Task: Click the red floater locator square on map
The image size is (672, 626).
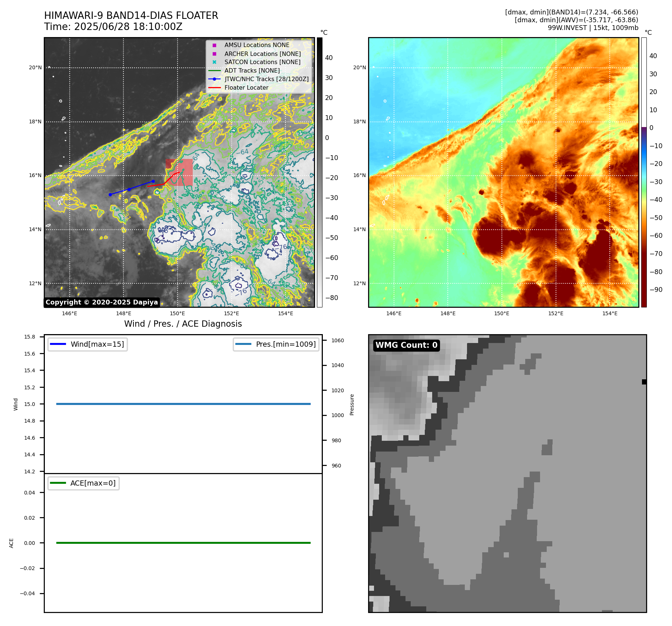Action: pos(179,172)
